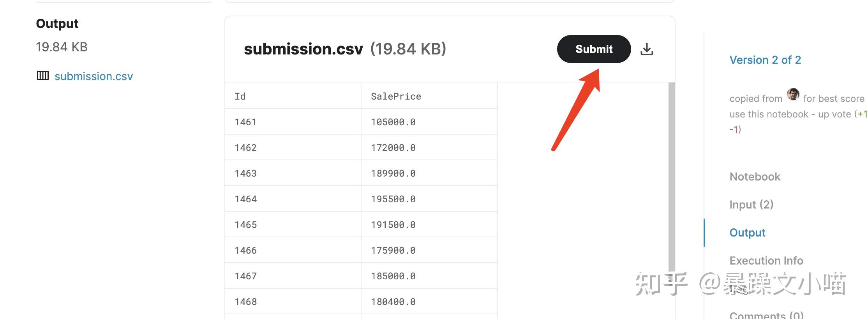The height and width of the screenshot is (319, 868).
Task: Go to the Notebook section
Action: (x=755, y=177)
